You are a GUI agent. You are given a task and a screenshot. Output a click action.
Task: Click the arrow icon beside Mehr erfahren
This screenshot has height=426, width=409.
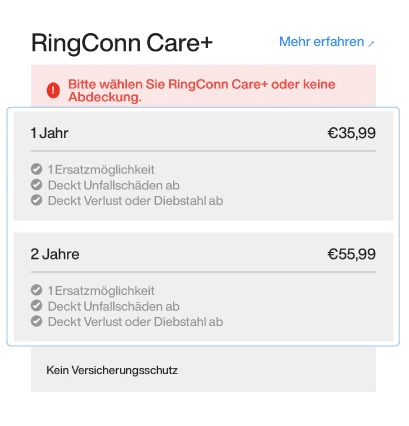click(x=371, y=43)
